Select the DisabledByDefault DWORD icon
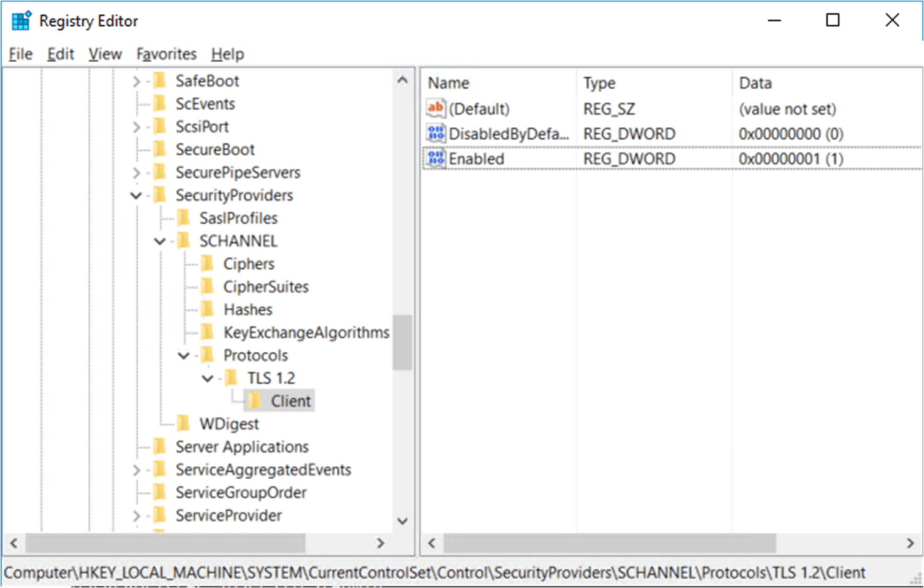 435,133
